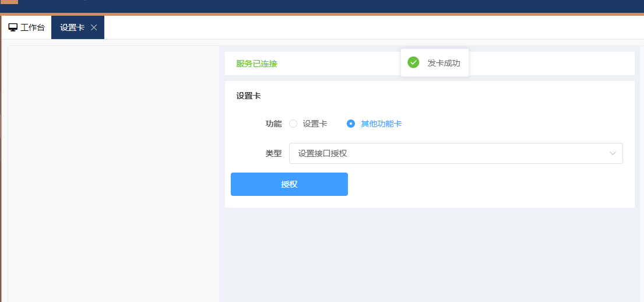
Task: Click the 设置卡 radio option label text
Action: pos(315,124)
